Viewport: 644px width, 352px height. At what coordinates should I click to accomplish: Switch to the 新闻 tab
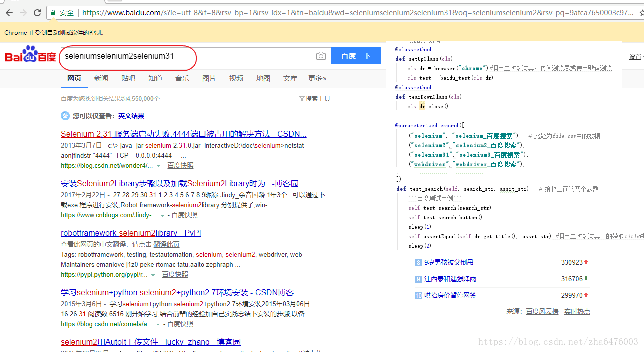pos(101,78)
